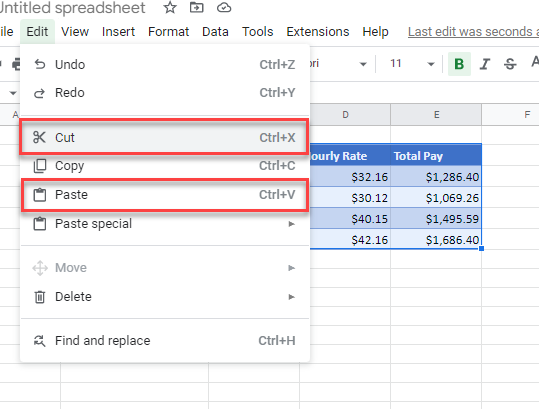Choose Cut from the Edit menu

click(x=164, y=137)
